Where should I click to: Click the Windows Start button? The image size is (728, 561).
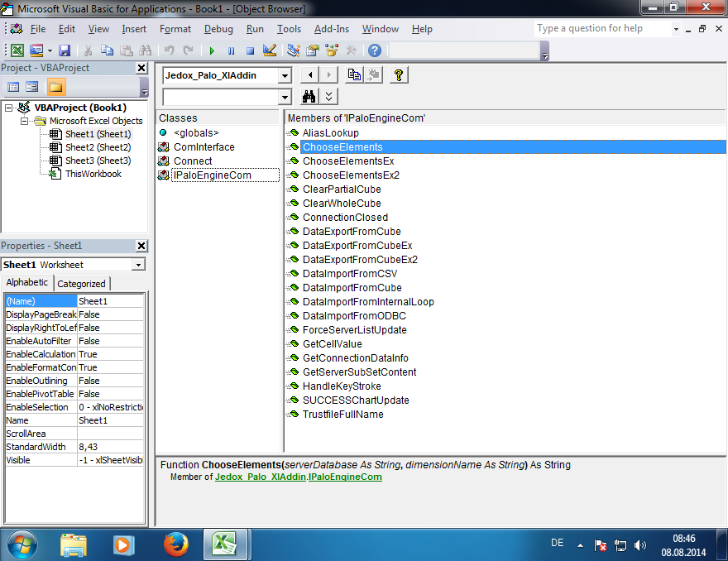click(x=22, y=544)
